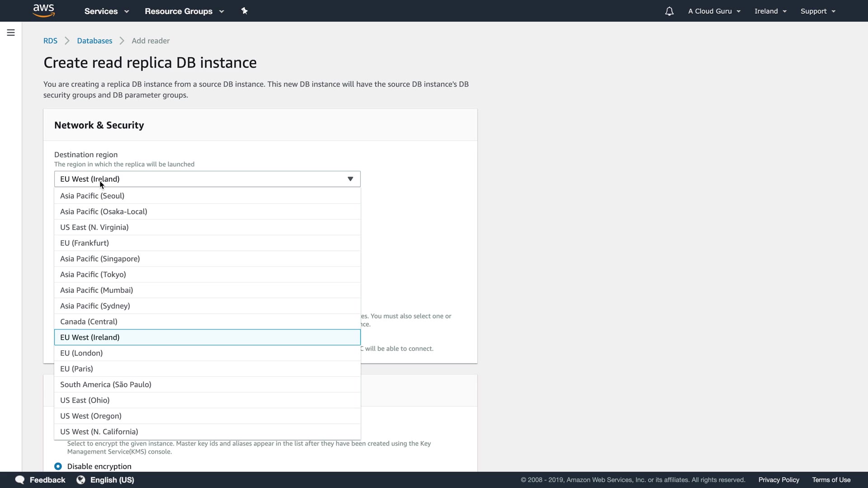Go to the RDS breadcrumb link
This screenshot has height=488, width=868.
coord(50,41)
